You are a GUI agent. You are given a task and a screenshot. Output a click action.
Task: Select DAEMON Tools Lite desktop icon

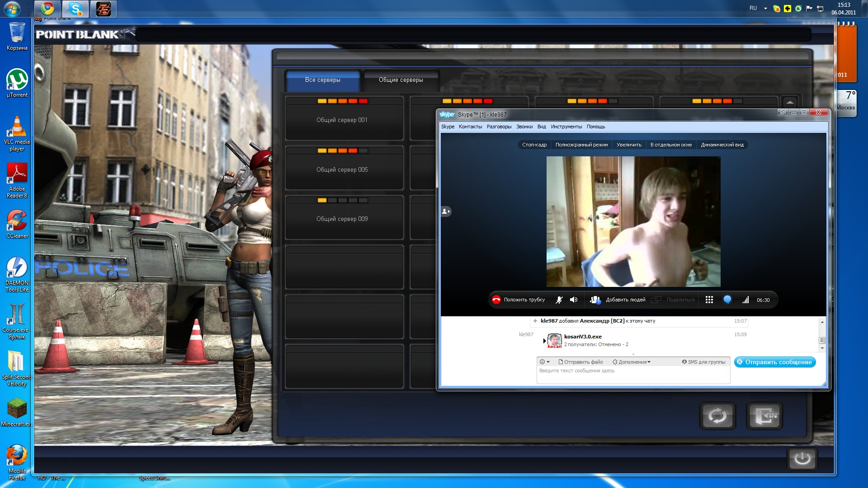pyautogui.click(x=17, y=275)
